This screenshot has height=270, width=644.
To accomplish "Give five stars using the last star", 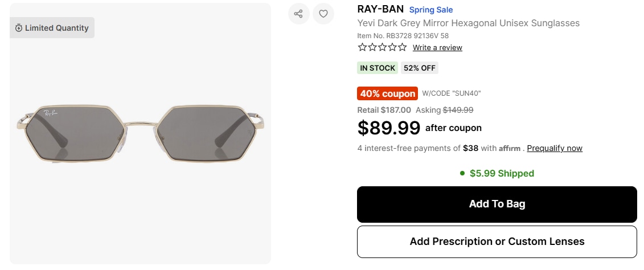I will pos(402,47).
